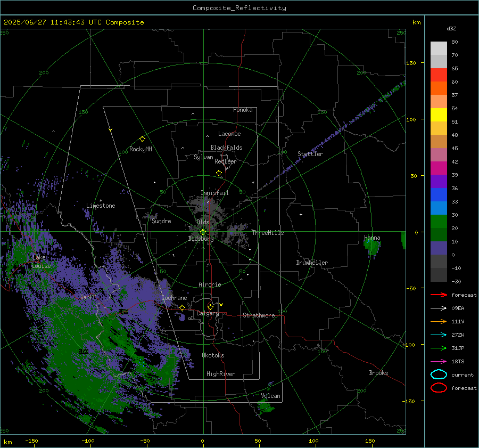Click the yellow diamond marker below RedDeer
The width and height of the screenshot is (479, 448).
coord(219,173)
